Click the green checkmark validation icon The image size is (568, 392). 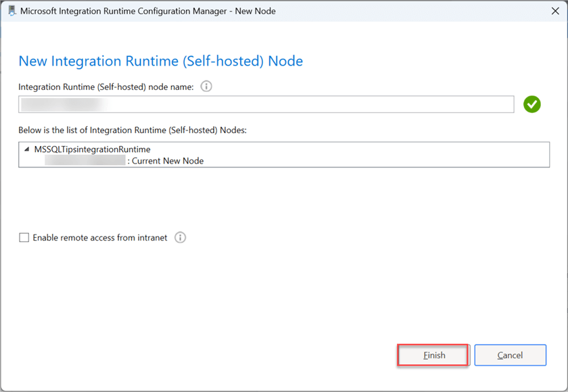point(531,104)
